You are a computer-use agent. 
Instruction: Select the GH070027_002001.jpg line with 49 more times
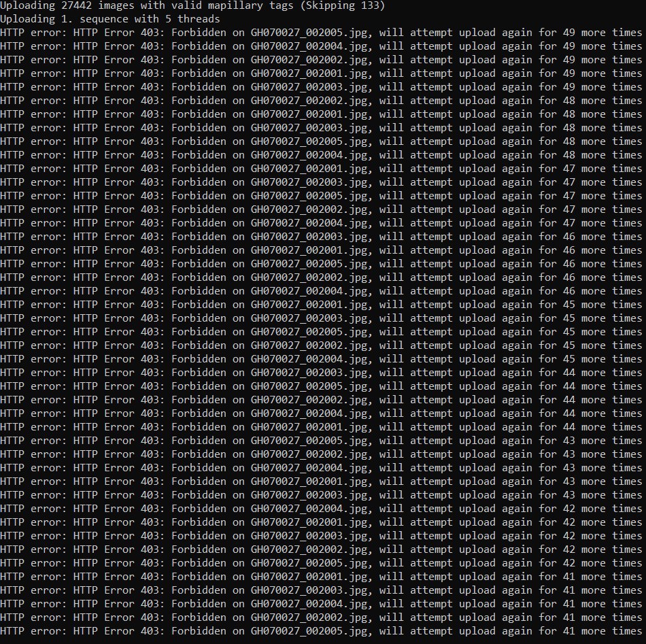point(321,73)
